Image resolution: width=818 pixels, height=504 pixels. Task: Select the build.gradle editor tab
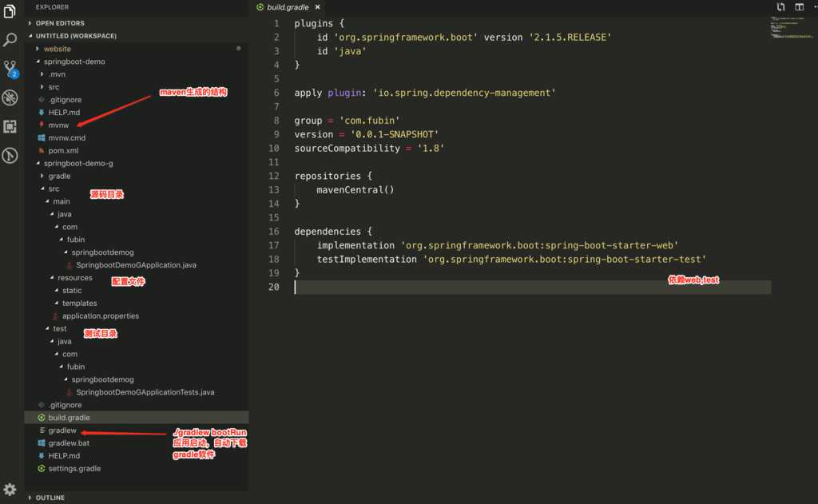tap(288, 7)
